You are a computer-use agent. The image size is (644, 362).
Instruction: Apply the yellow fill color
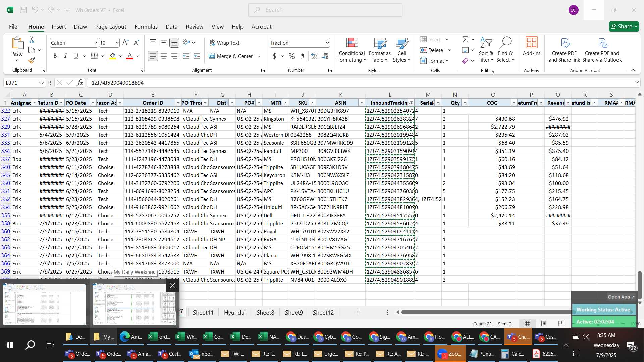[x=113, y=56]
